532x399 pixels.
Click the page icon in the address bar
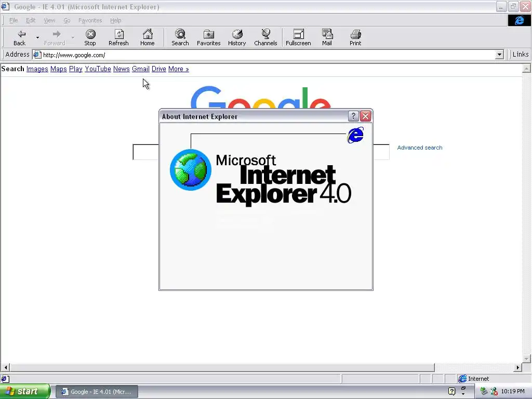37,55
